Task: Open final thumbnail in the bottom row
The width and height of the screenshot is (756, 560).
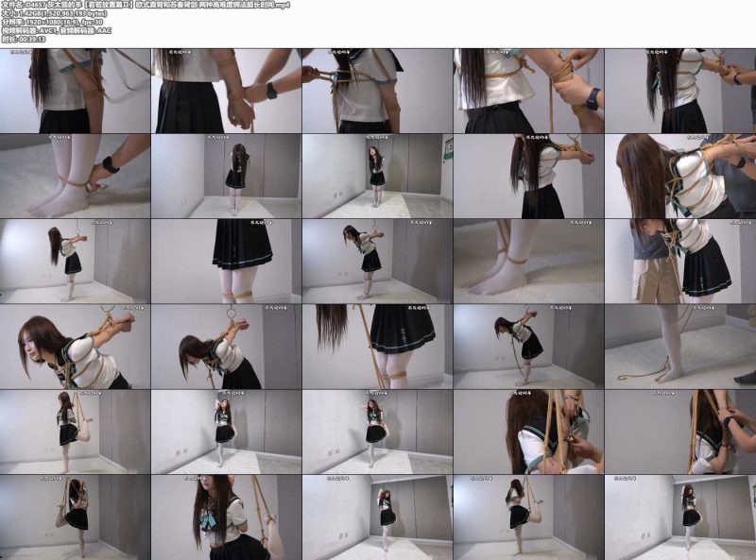Action: (680, 518)
